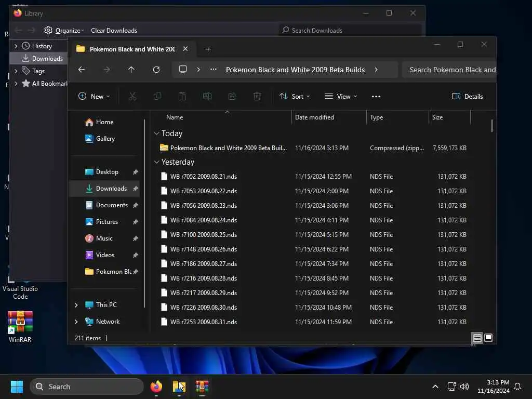Open Videos in navigation pane
The width and height of the screenshot is (532, 399).
click(105, 255)
